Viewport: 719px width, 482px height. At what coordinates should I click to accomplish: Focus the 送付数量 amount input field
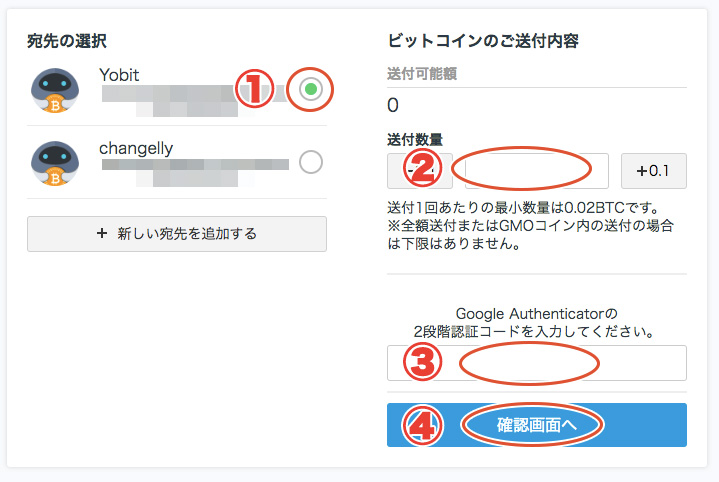pyautogui.click(x=536, y=171)
